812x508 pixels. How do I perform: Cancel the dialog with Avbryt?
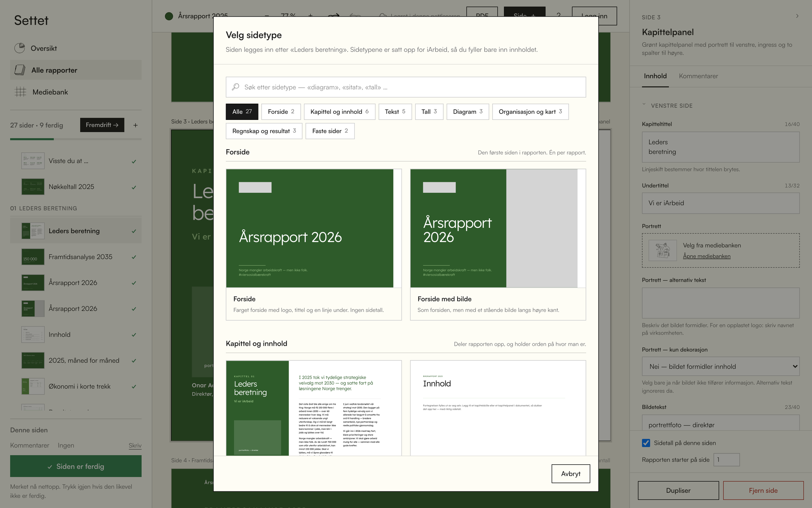pyautogui.click(x=571, y=474)
